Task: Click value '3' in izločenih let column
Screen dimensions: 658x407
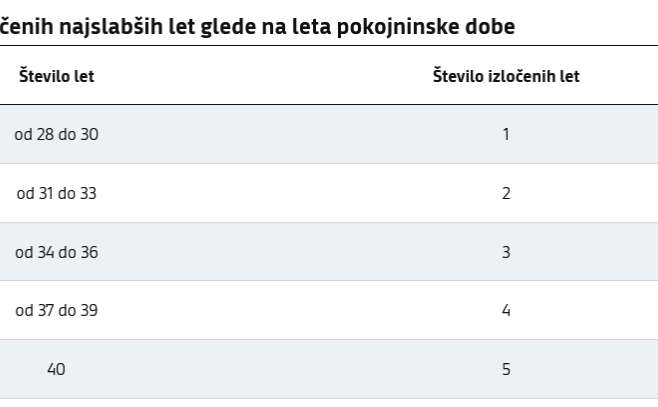Action: click(x=506, y=252)
